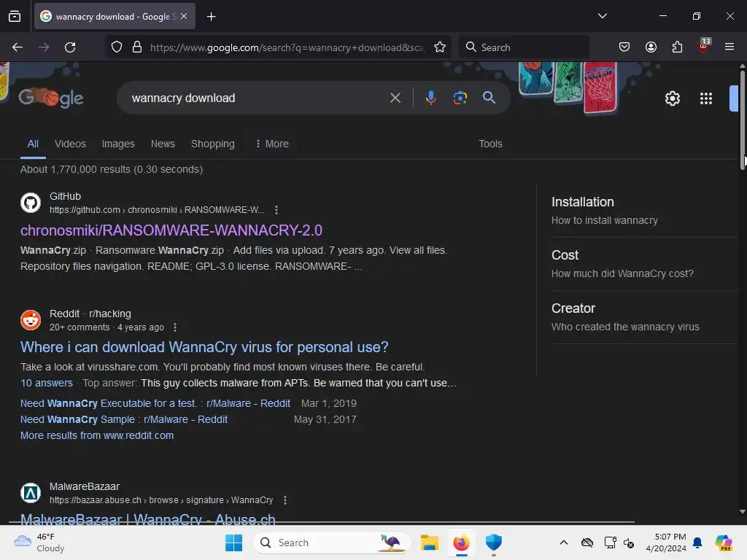Click scrollbar down arrow
The width and height of the screenshot is (747, 560).
[742, 512]
